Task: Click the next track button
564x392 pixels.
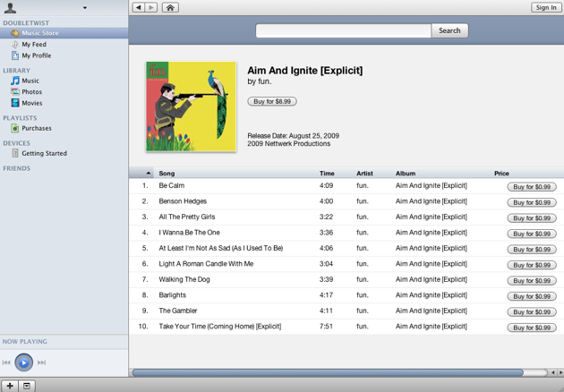Action: pyautogui.click(x=41, y=362)
